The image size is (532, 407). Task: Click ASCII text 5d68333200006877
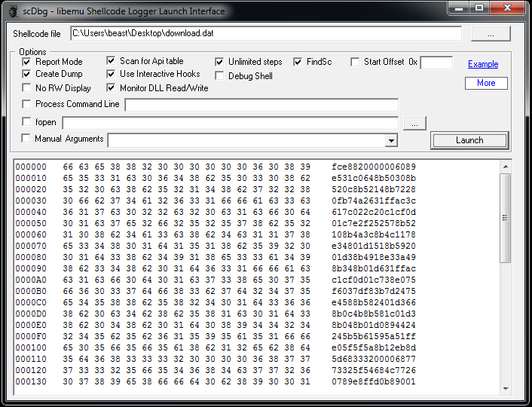point(374,359)
